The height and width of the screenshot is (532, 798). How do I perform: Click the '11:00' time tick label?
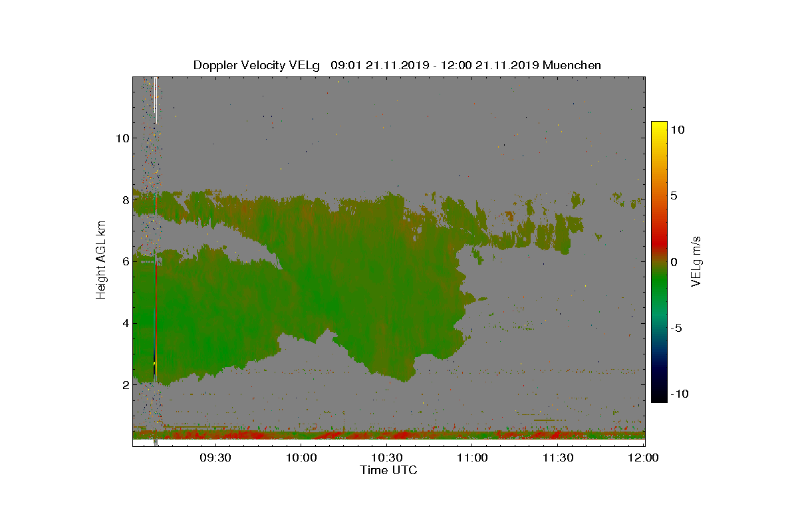coord(473,458)
